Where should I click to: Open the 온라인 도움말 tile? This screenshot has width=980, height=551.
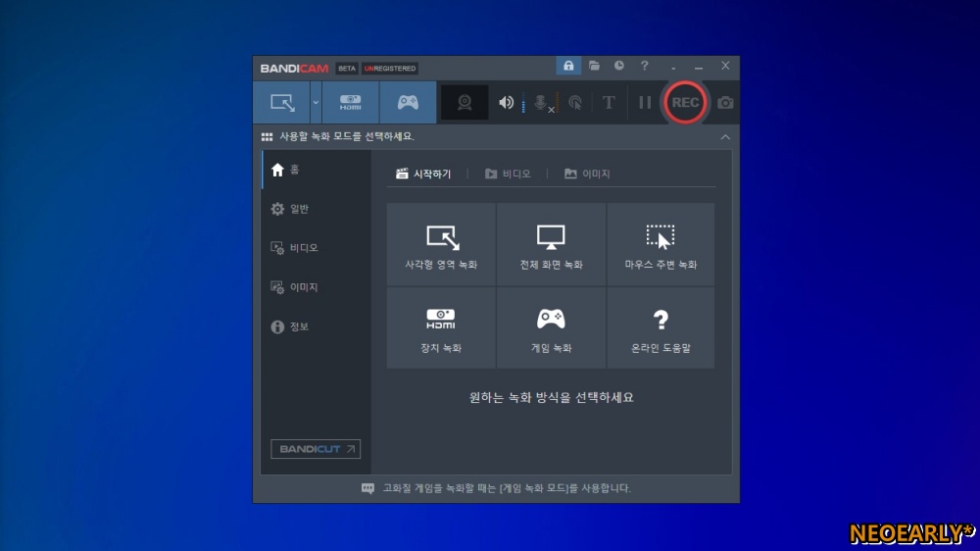661,327
